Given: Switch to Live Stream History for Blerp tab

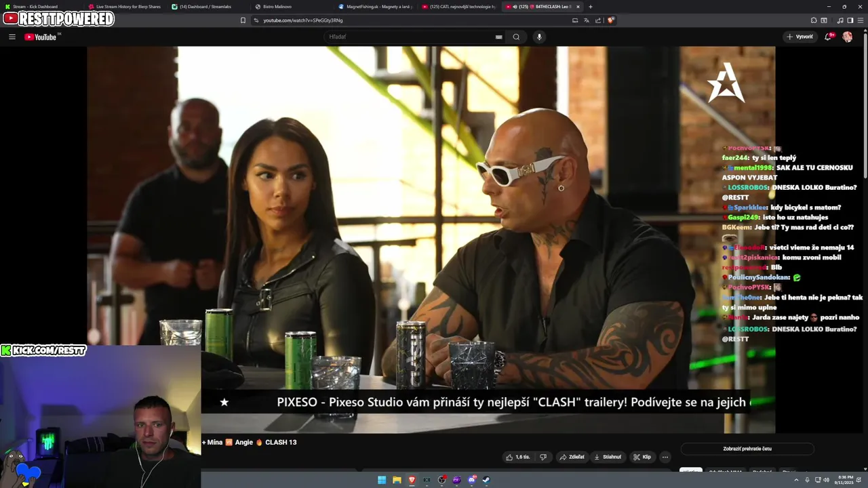Looking at the screenshot, I should 124,7.
